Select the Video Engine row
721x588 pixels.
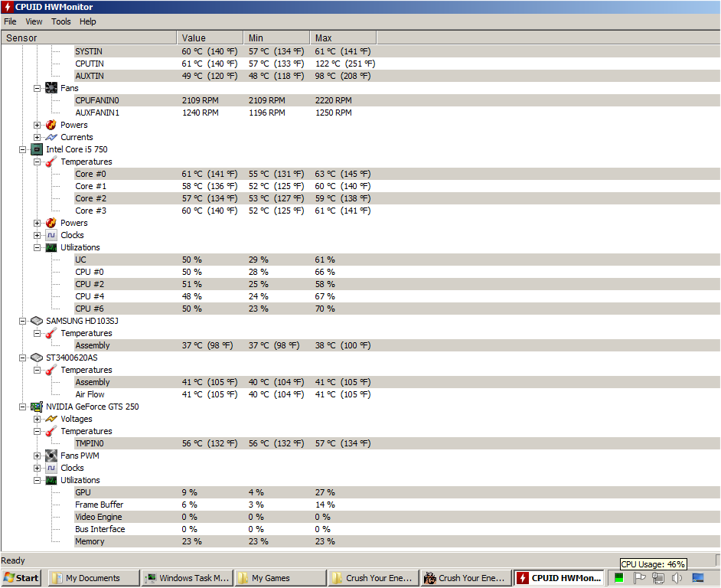click(397, 517)
